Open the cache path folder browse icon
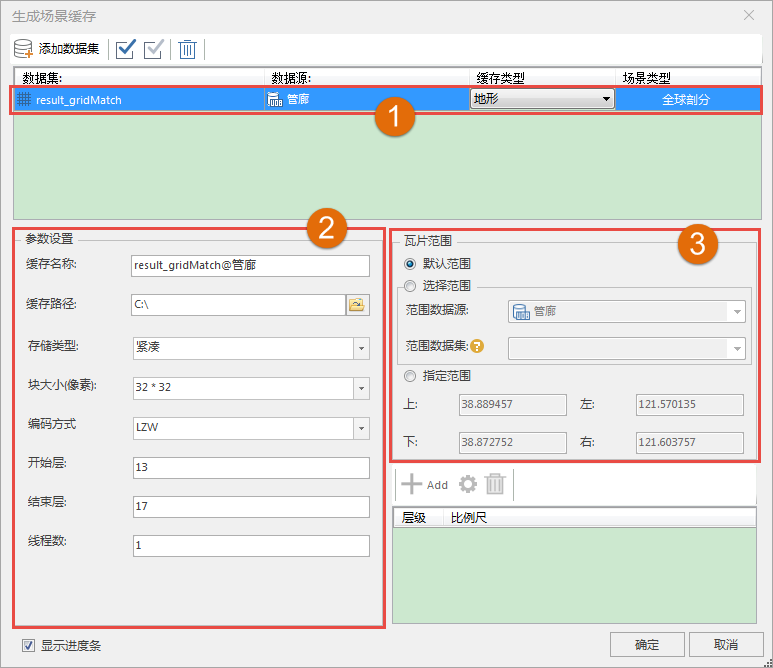The height and width of the screenshot is (668, 773). point(357,305)
